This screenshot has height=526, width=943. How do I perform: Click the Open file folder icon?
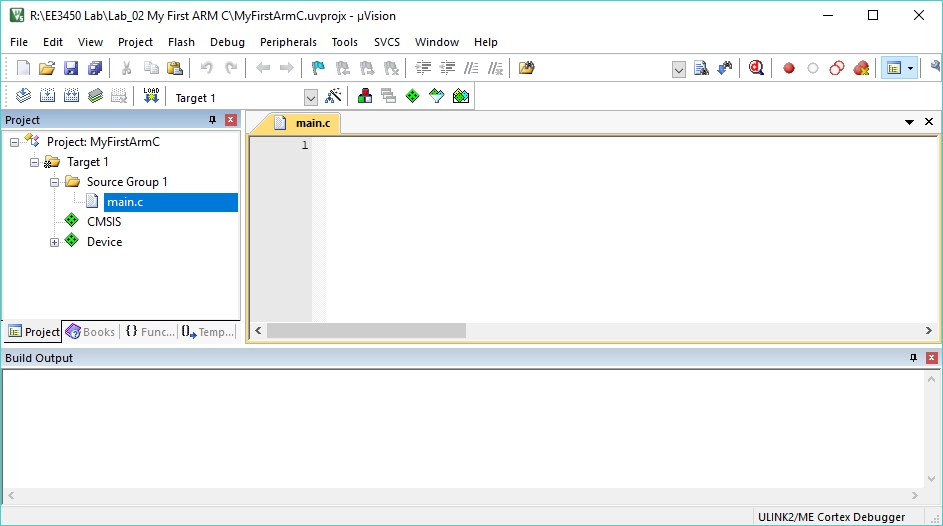click(x=46, y=68)
